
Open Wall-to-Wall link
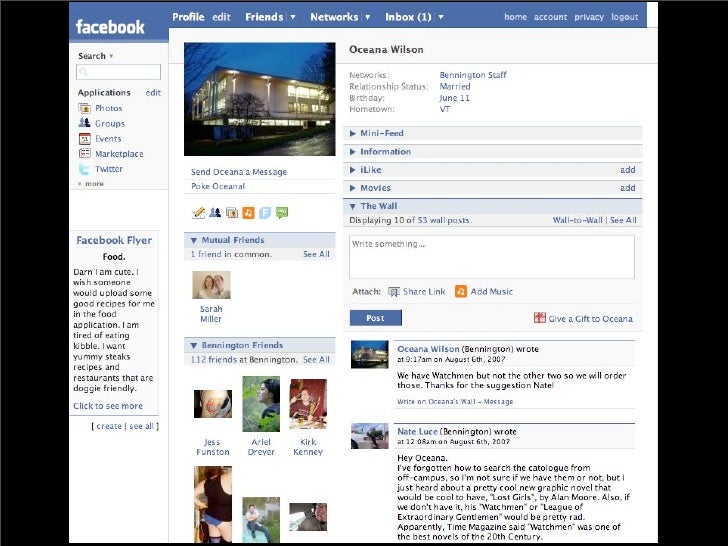pyautogui.click(x=578, y=221)
